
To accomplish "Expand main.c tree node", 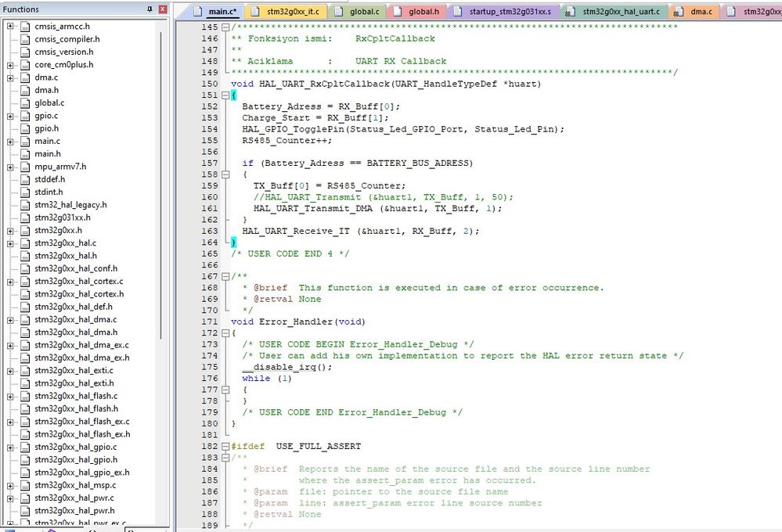I will 10,141.
